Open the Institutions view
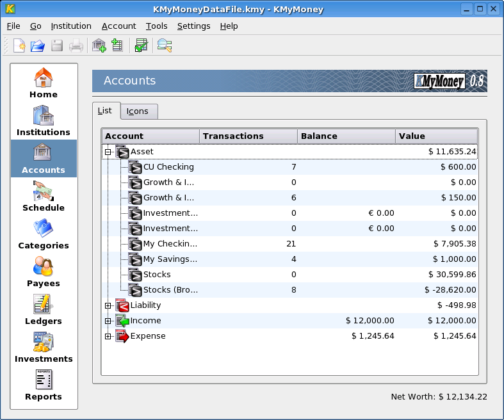This screenshot has height=420, width=504. tap(44, 120)
